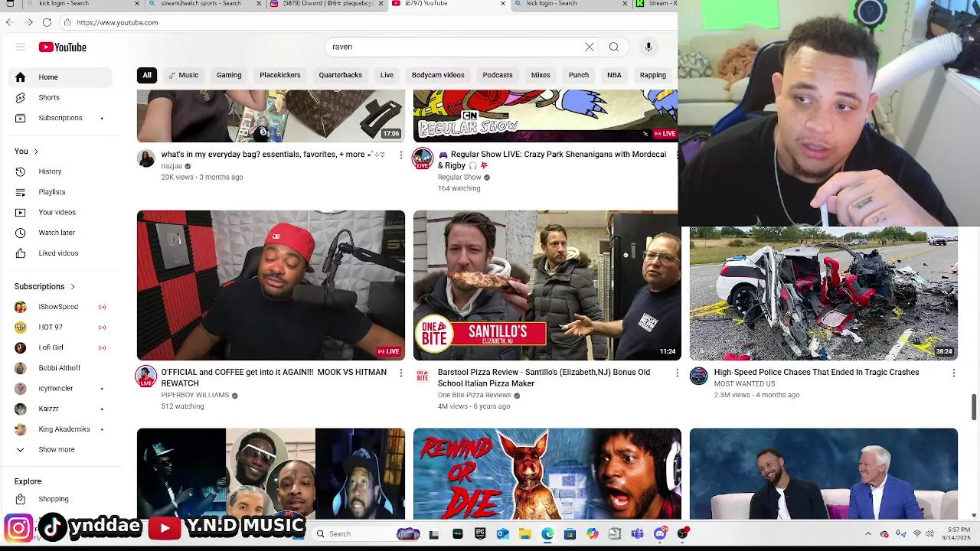The image size is (980, 551).
Task: Open Shorts in the sidebar
Action: click(x=60, y=97)
